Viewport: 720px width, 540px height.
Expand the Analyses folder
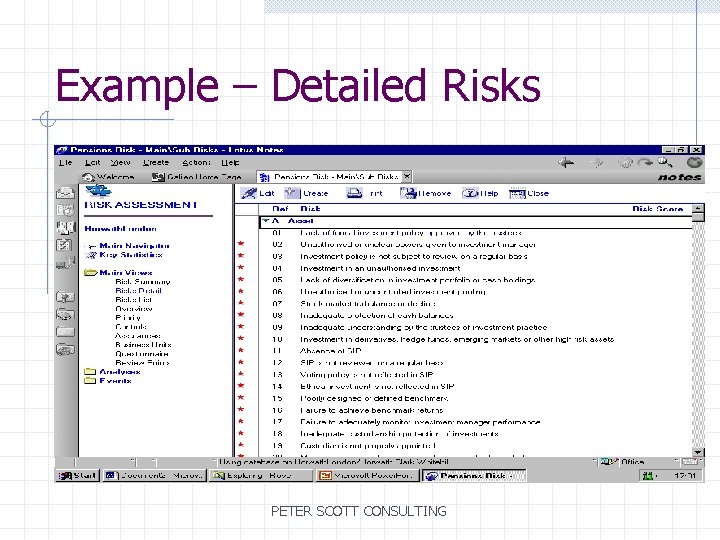click(90, 371)
